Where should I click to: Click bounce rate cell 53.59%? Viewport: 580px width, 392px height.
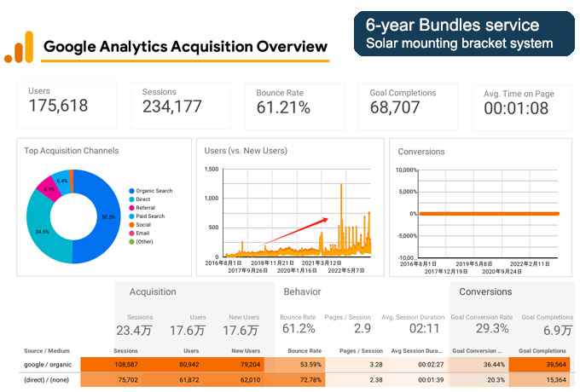(310, 365)
